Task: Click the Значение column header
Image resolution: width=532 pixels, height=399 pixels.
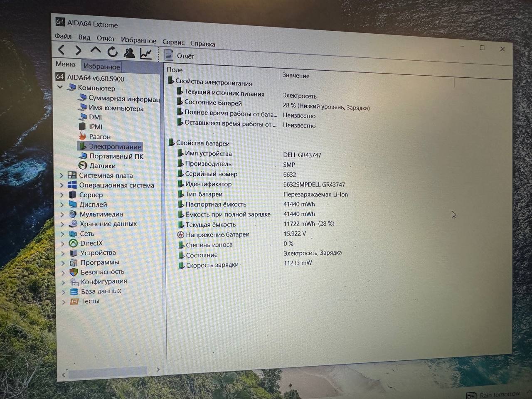Action: pyautogui.click(x=296, y=76)
